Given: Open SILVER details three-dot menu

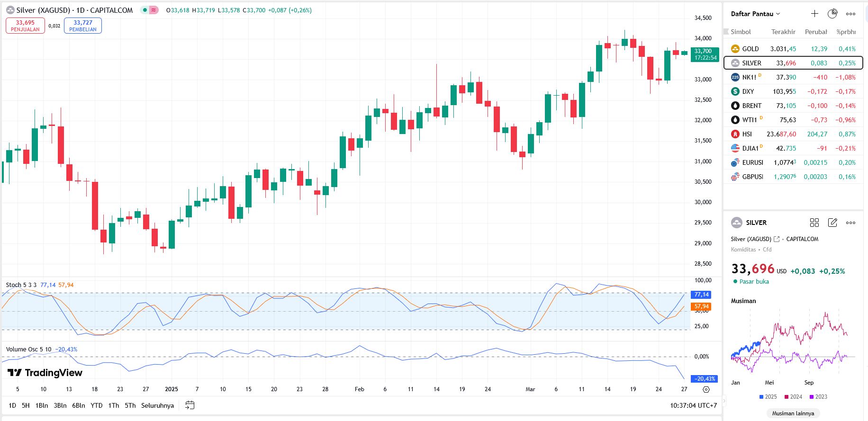Looking at the screenshot, I should (851, 223).
